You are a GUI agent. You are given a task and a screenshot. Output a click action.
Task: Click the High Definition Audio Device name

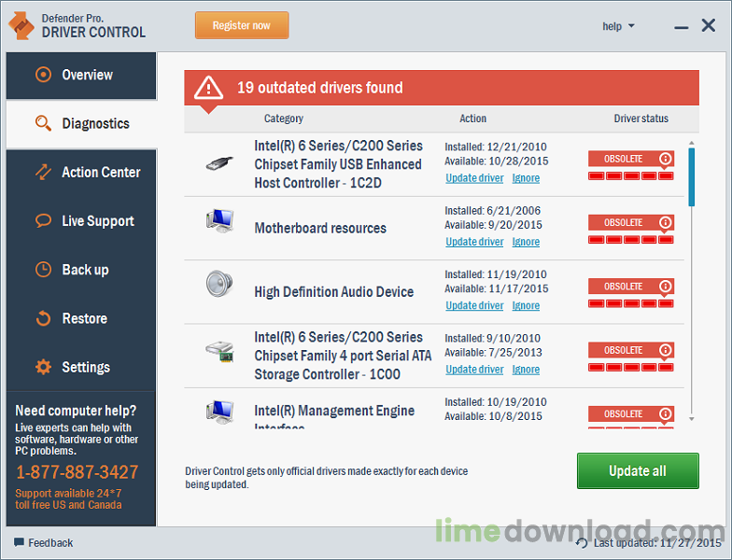tap(334, 292)
